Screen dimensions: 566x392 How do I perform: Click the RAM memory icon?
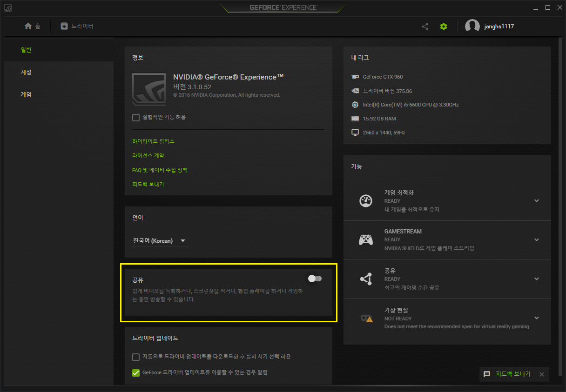pos(355,119)
